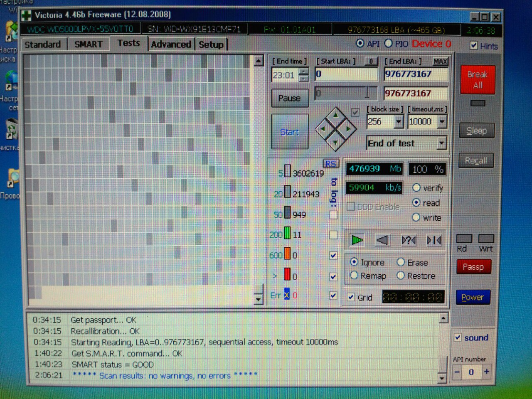Expand the timeout ms dropdown
The image size is (532, 399).
[442, 122]
